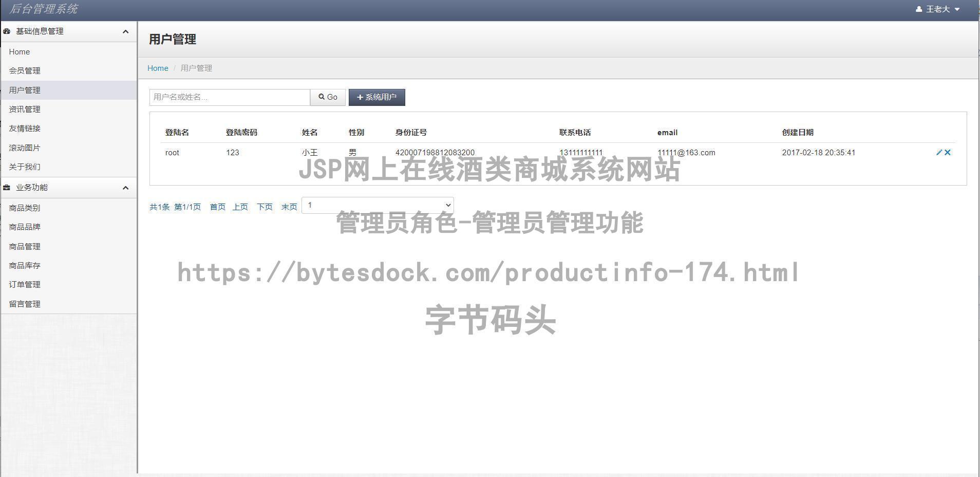The height and width of the screenshot is (477, 980).
Task: Click 创建日期 column header
Action: click(x=798, y=133)
